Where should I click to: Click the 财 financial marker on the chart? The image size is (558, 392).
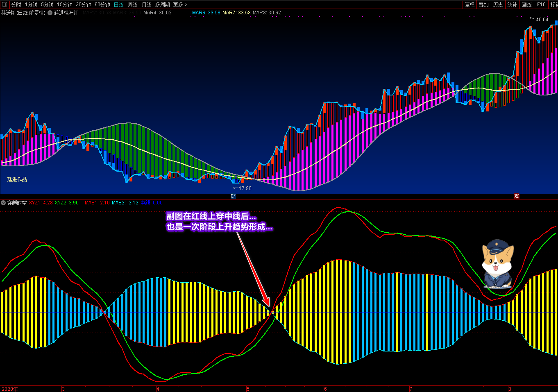[x=233, y=196]
